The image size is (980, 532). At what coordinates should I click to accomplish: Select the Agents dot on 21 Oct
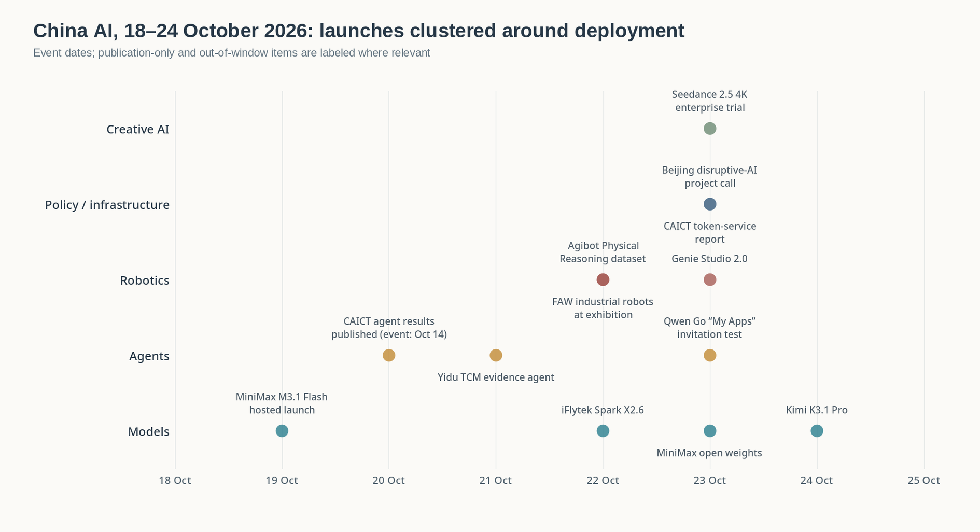[496, 355]
